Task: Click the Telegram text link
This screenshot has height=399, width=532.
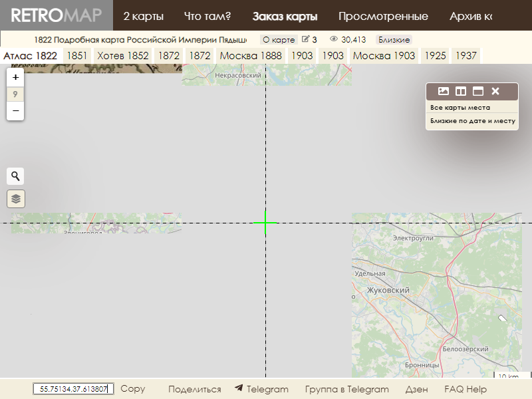Action: tap(267, 389)
